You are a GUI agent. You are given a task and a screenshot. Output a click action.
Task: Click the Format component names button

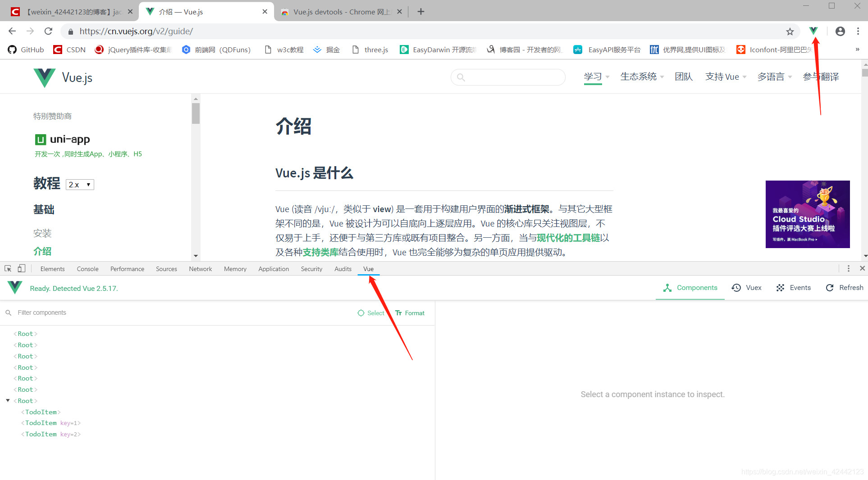tap(410, 313)
